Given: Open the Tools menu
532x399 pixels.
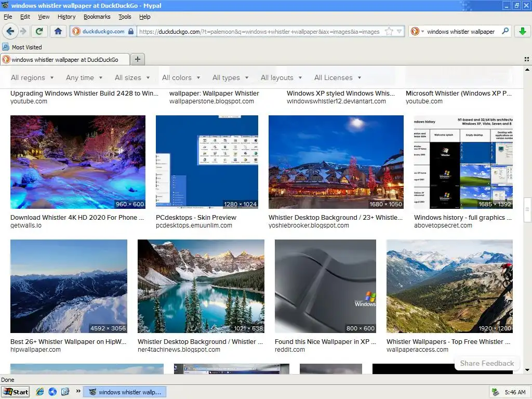Looking at the screenshot, I should point(125,17).
